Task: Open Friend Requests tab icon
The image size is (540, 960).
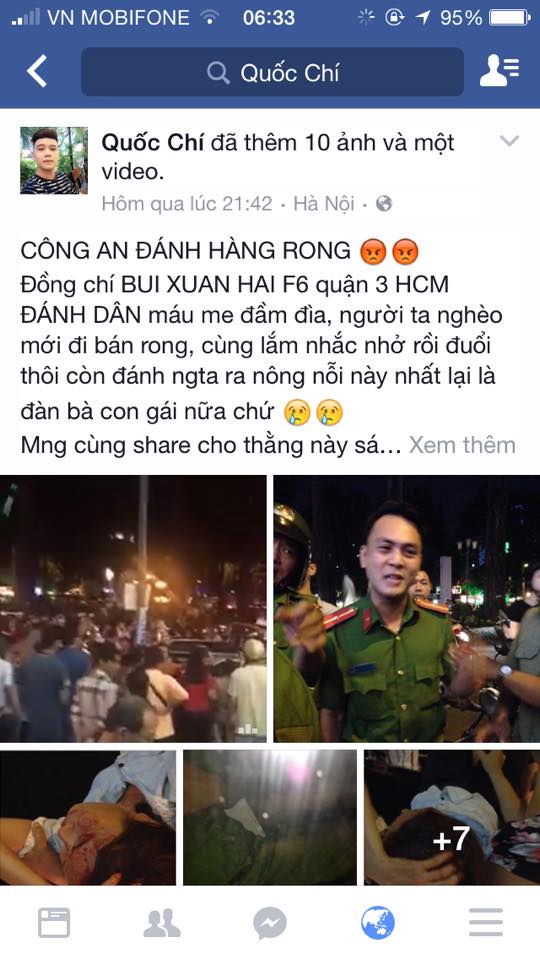Action: click(x=162, y=923)
